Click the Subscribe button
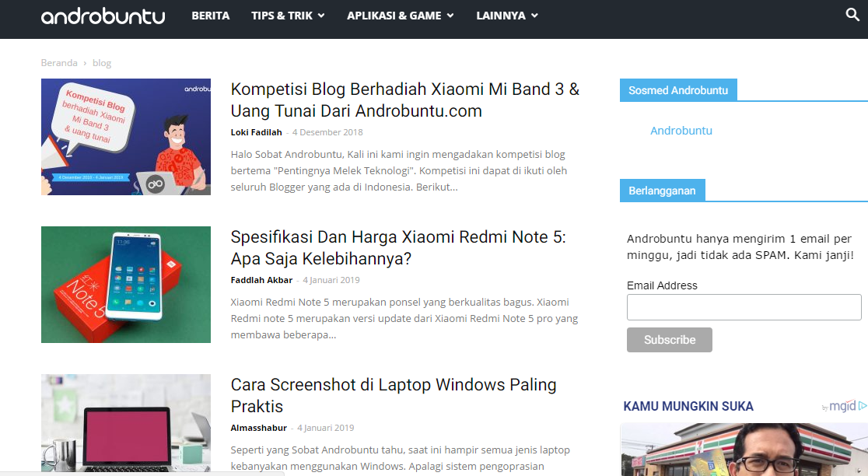Image resolution: width=868 pixels, height=476 pixels. coord(669,340)
